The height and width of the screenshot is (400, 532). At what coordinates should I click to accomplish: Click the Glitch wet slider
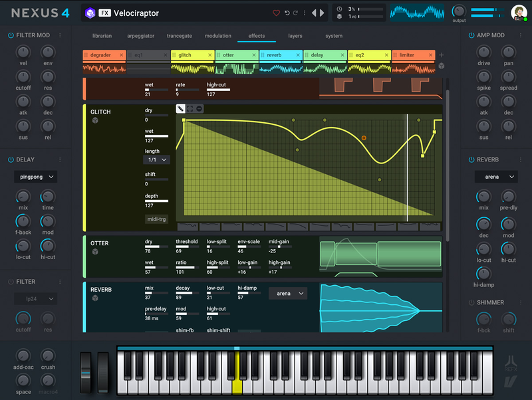[156, 136]
